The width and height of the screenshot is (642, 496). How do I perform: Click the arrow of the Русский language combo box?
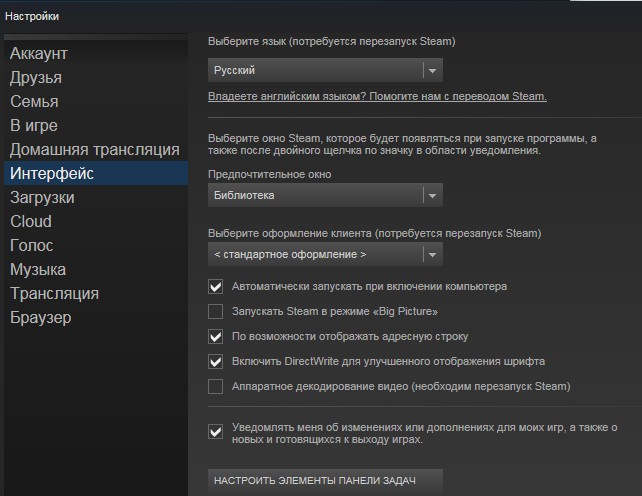pos(432,70)
